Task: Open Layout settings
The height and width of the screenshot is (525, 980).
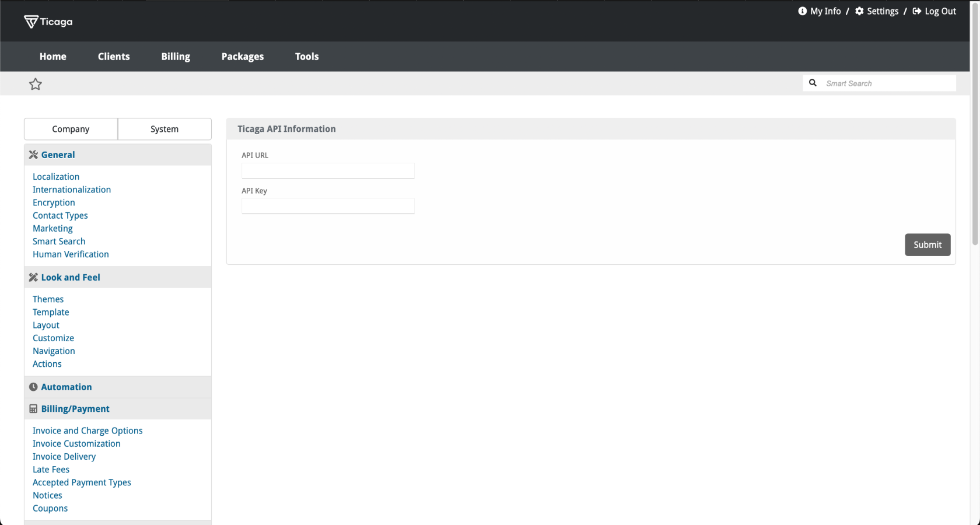Action: [x=46, y=325]
